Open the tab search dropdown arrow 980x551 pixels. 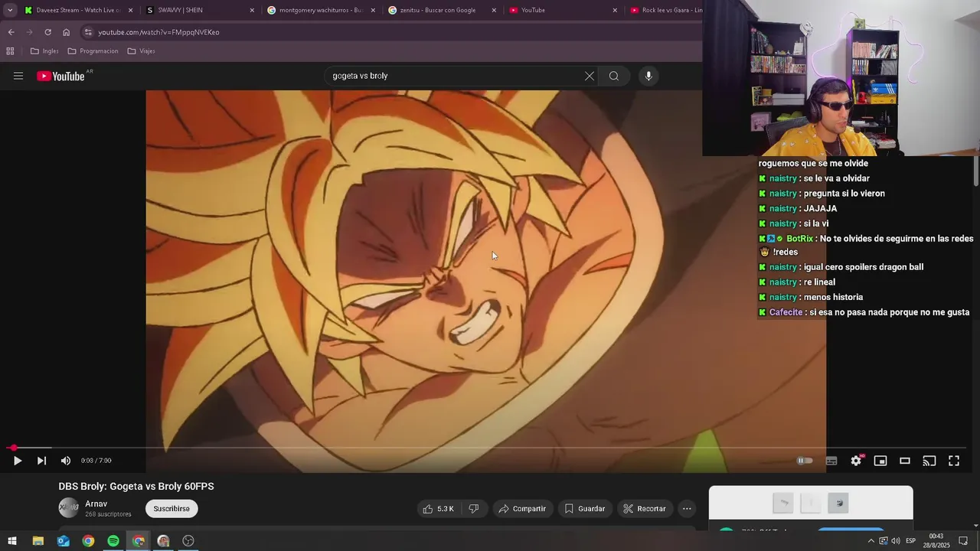pos(10,10)
